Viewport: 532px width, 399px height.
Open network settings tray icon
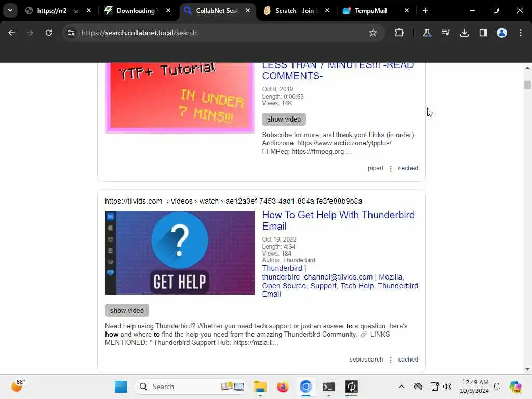click(x=434, y=387)
